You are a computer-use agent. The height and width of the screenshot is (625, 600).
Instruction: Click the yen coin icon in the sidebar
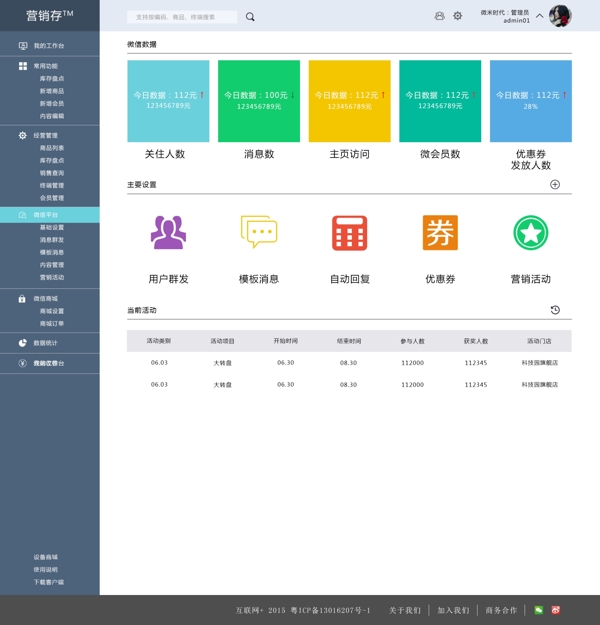23,363
